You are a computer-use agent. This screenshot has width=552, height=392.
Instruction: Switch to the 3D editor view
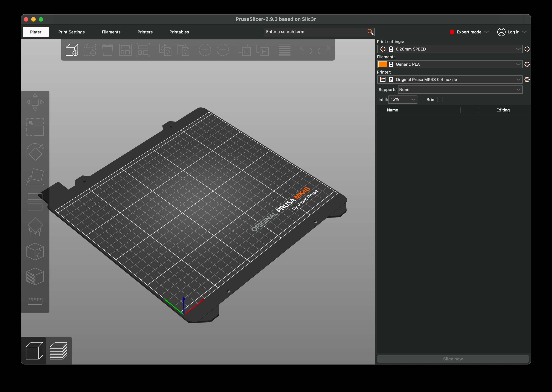point(34,351)
